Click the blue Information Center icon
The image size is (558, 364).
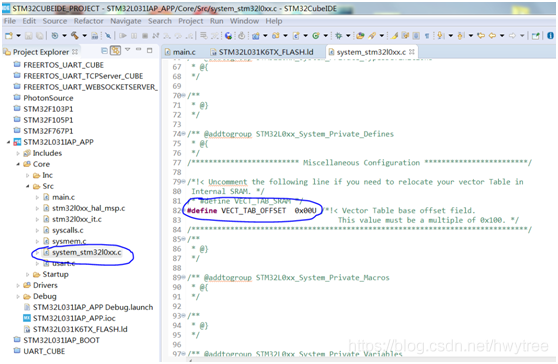550,36
